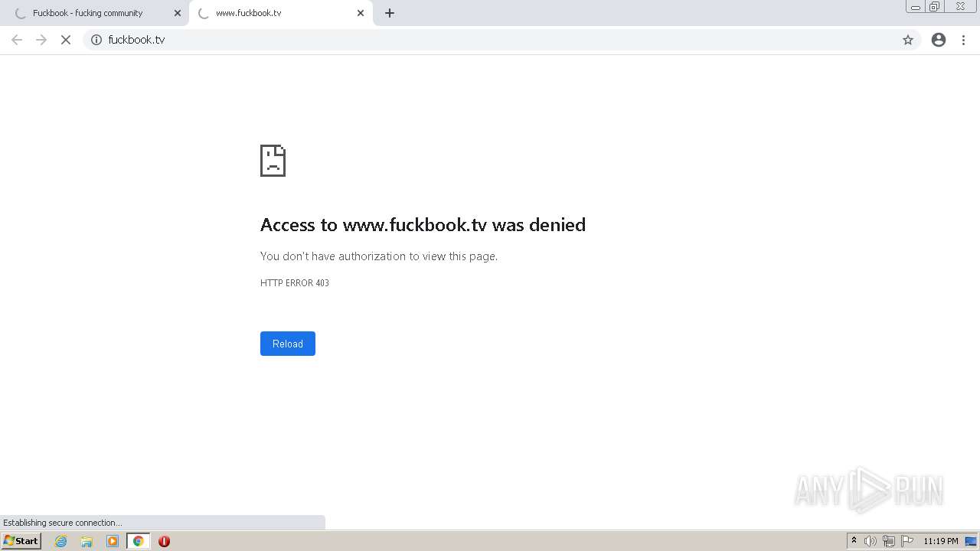Viewport: 980px width, 551px height.
Task: Click the HTTP ERROR 403 text
Action: (295, 283)
